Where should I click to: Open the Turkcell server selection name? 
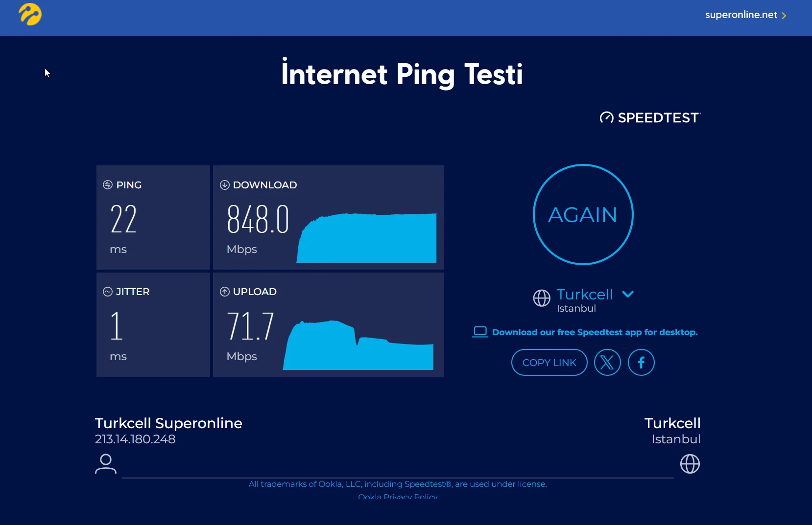tap(585, 295)
